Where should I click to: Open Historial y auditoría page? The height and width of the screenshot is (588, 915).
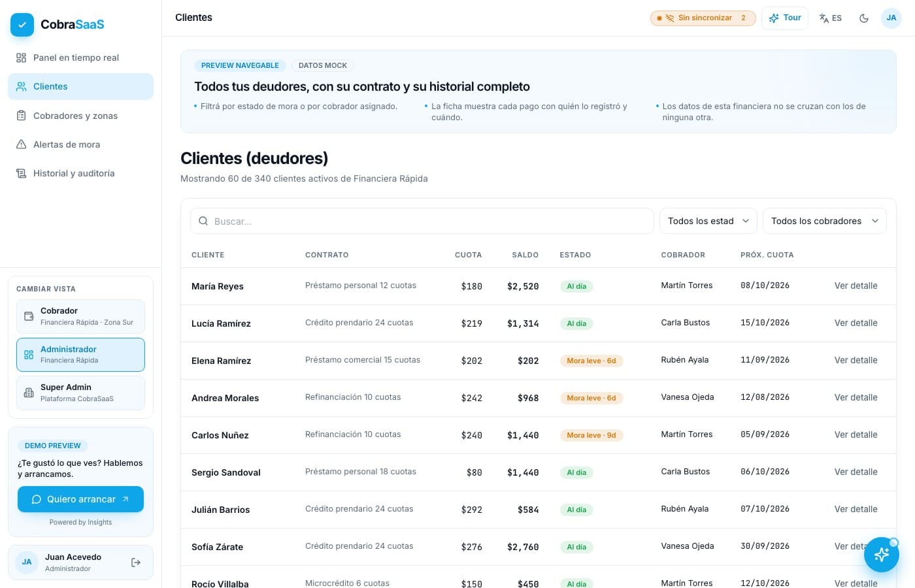(x=81, y=173)
